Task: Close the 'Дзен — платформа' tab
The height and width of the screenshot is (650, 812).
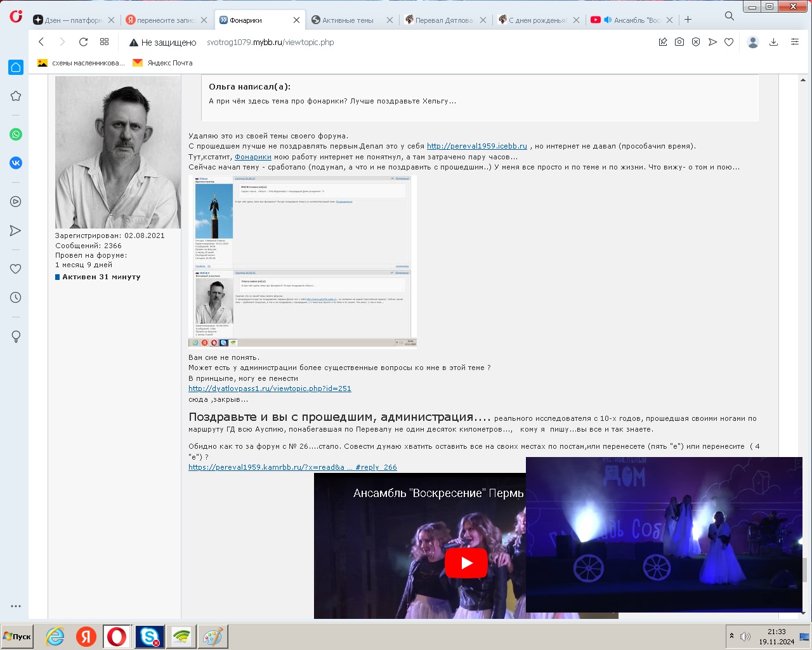Action: tap(111, 20)
